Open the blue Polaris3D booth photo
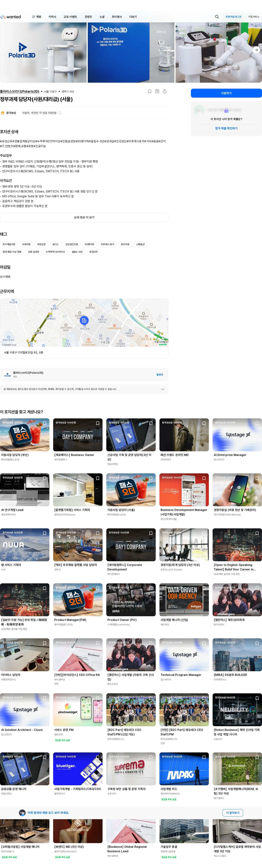262x868 pixels. (131, 53)
